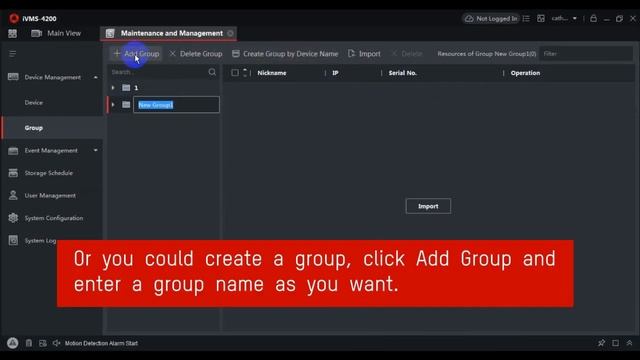Screen dimensions: 640x360
Task: Expand the alarm panel with up arrows
Action: coord(629,343)
